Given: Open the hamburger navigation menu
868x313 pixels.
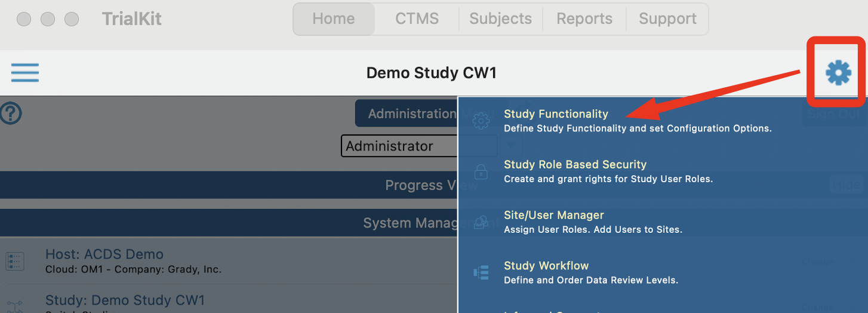Looking at the screenshot, I should point(25,73).
